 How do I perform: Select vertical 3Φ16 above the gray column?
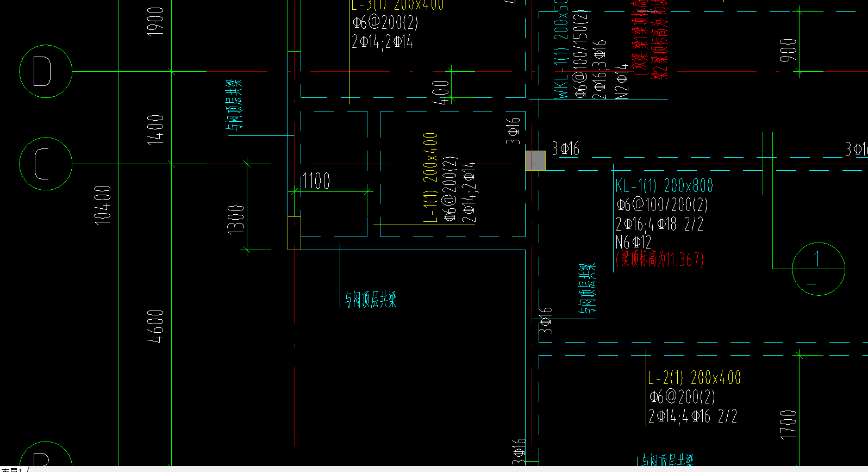coord(513,131)
